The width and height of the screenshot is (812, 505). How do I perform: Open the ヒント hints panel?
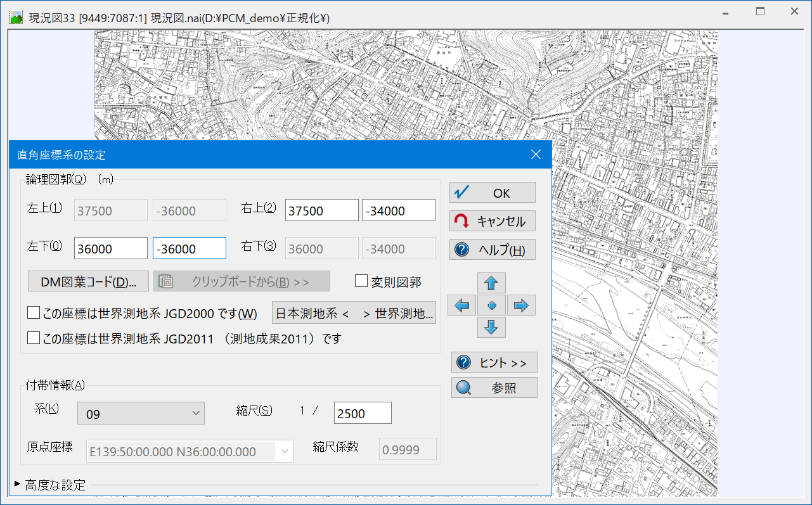click(494, 362)
